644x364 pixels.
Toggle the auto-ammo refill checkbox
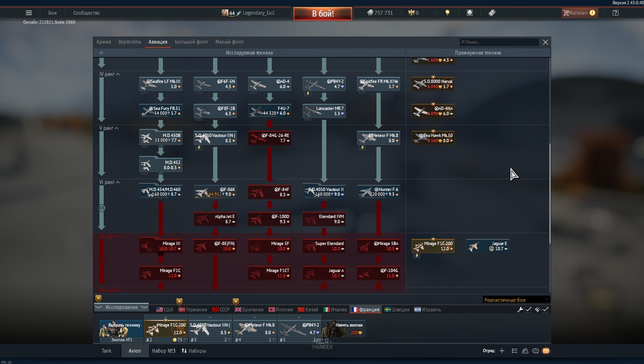545,309
